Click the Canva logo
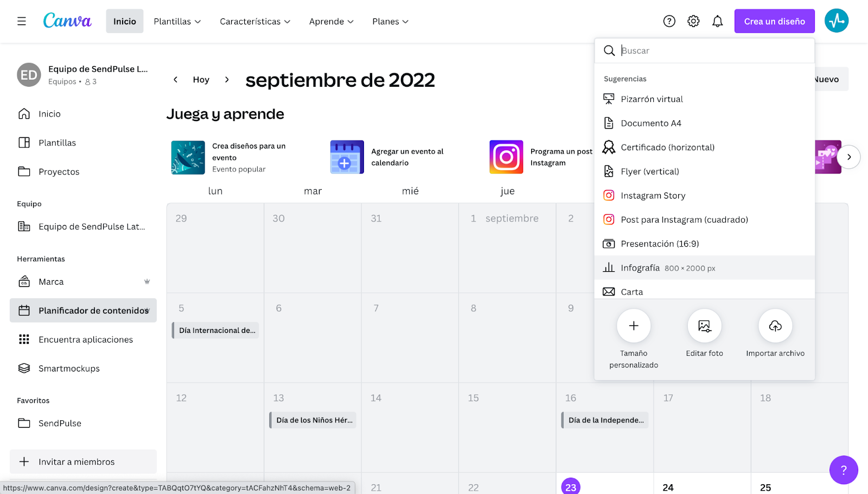Viewport: 868px width, 494px height. click(x=67, y=21)
